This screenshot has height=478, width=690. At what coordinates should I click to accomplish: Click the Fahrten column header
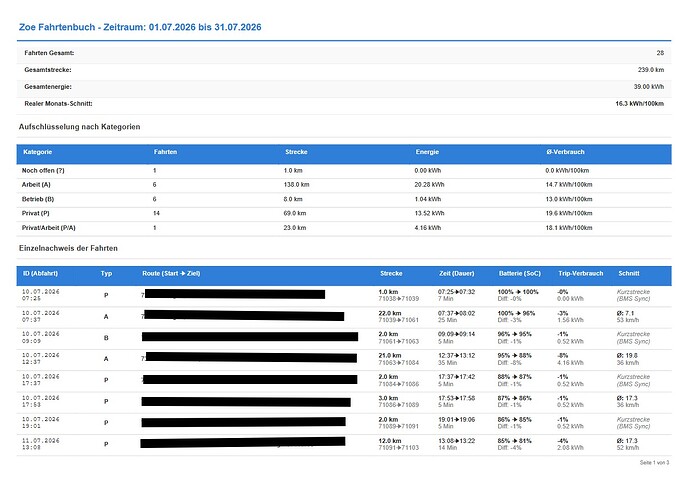[165, 152]
